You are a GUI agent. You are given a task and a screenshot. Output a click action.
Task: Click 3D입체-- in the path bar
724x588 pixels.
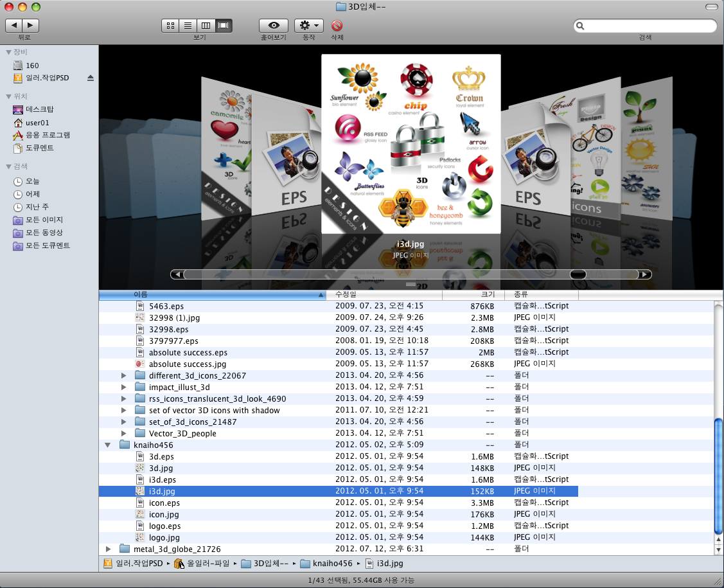[x=266, y=564]
